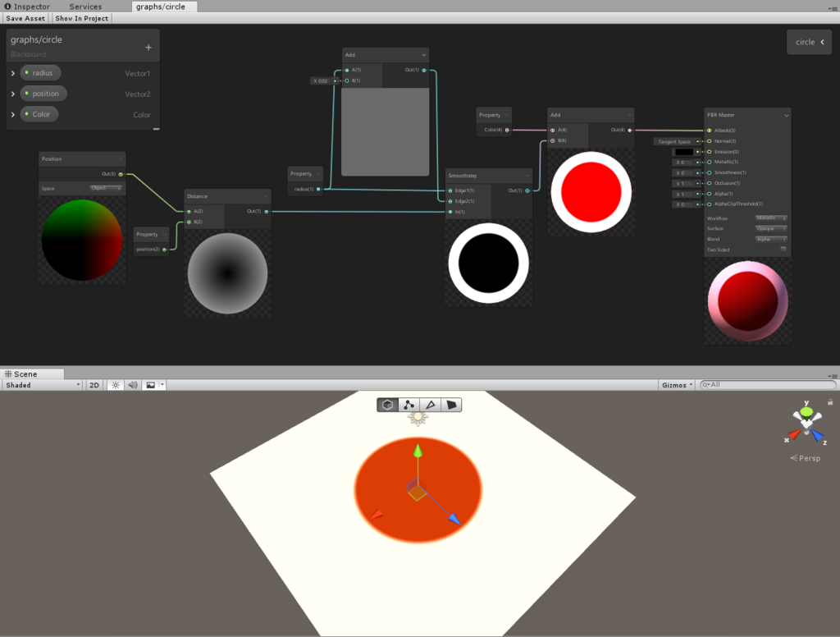Click the blue Z axis gizmo cone
The width and height of the screenshot is (840, 637).
[817, 435]
